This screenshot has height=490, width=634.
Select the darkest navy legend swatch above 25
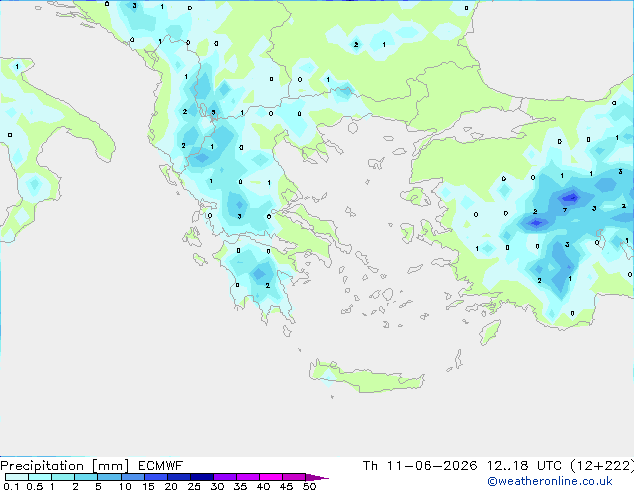tap(202, 477)
